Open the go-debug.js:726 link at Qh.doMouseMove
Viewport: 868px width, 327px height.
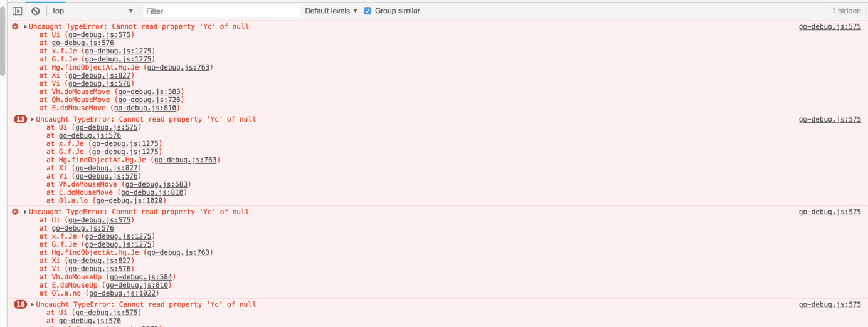(149, 100)
